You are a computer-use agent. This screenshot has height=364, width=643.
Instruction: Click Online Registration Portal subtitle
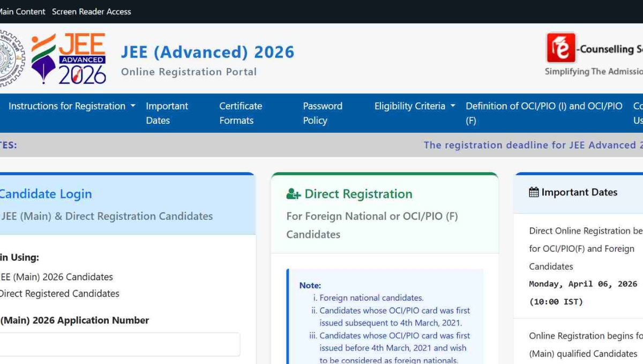(189, 72)
